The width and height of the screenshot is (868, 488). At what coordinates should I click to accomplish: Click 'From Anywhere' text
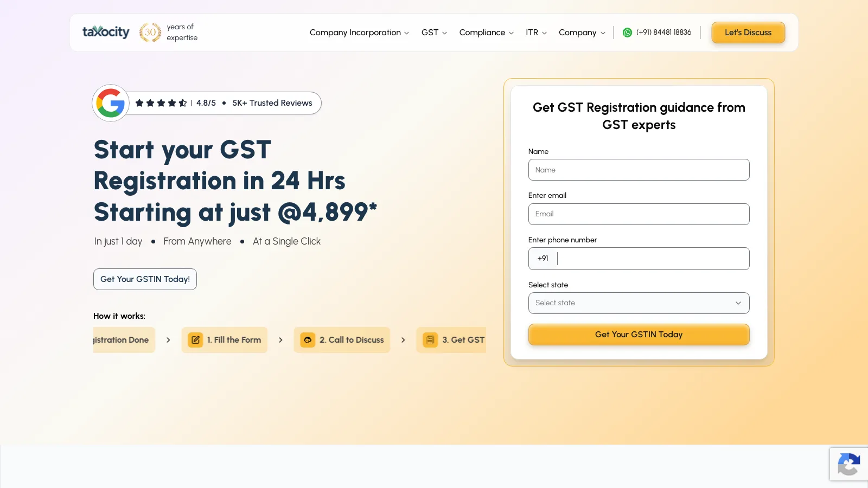(x=197, y=241)
